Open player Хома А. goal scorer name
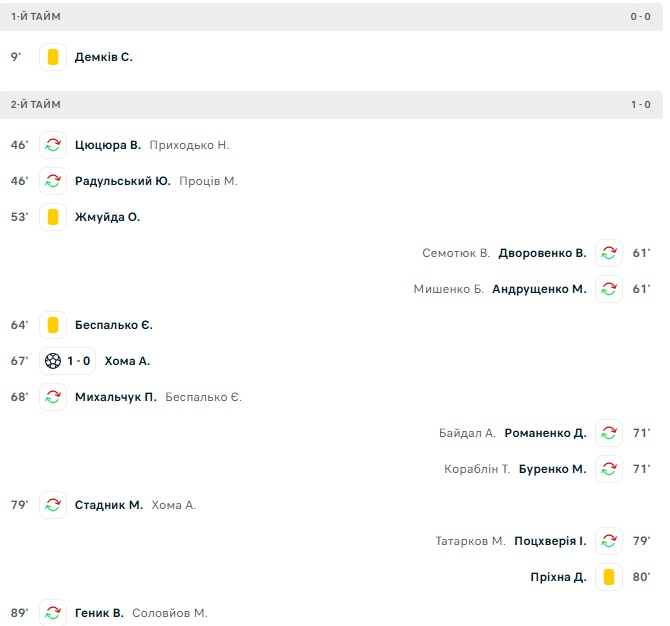 click(x=127, y=361)
